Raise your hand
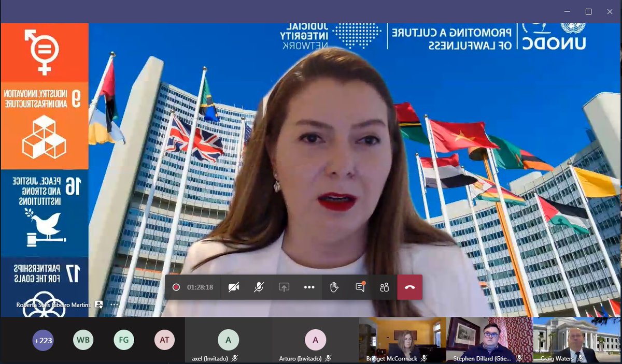The image size is (622, 364). 334,286
